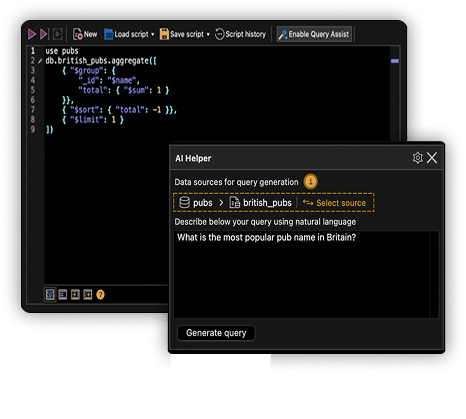
Task: Toggle Enable Query Assist
Action: (314, 34)
